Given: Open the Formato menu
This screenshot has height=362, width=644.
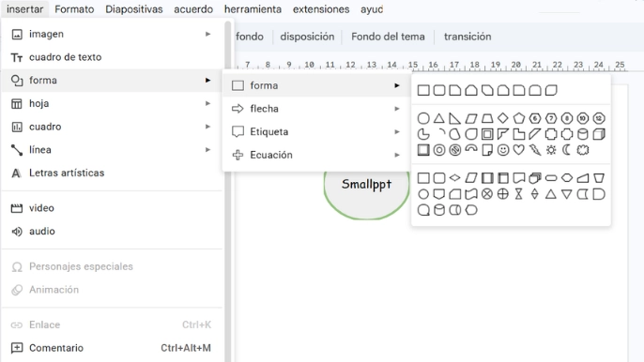Looking at the screenshot, I should (x=74, y=9).
